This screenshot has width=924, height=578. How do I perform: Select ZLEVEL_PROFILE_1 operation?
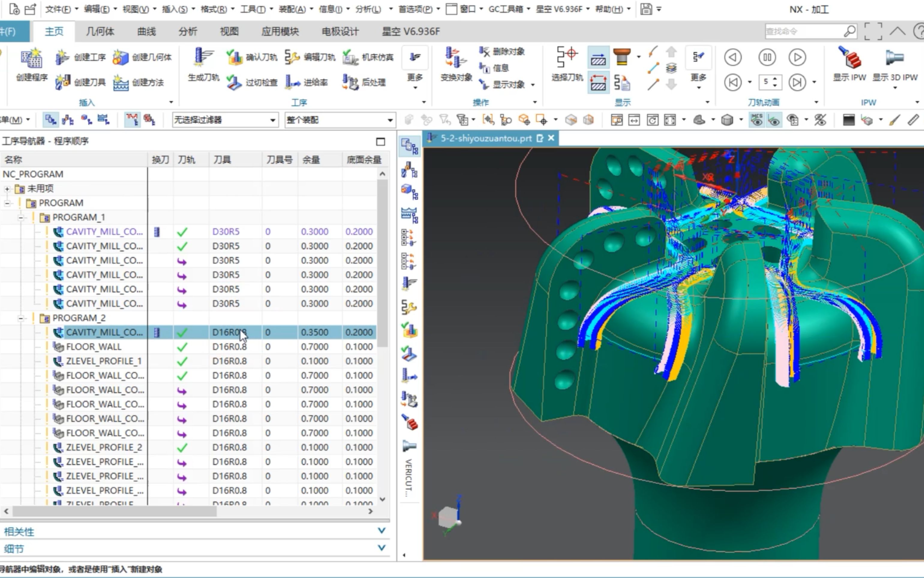(188, 361)
